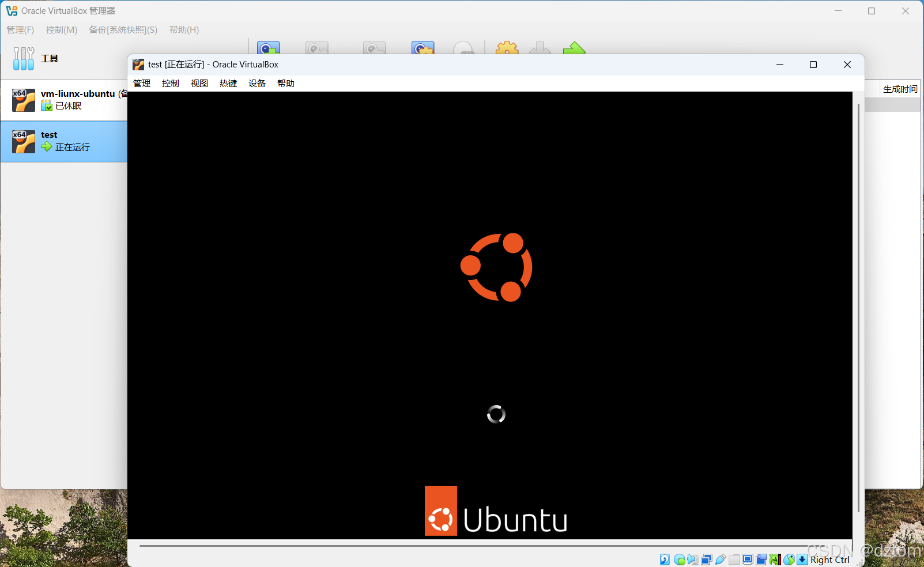Click inside the Ubuntu boot screen display
This screenshot has width=924, height=567.
490,315
